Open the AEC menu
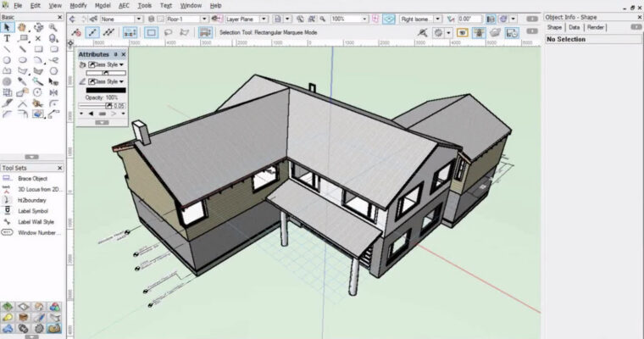The height and width of the screenshot is (339, 644). click(124, 6)
